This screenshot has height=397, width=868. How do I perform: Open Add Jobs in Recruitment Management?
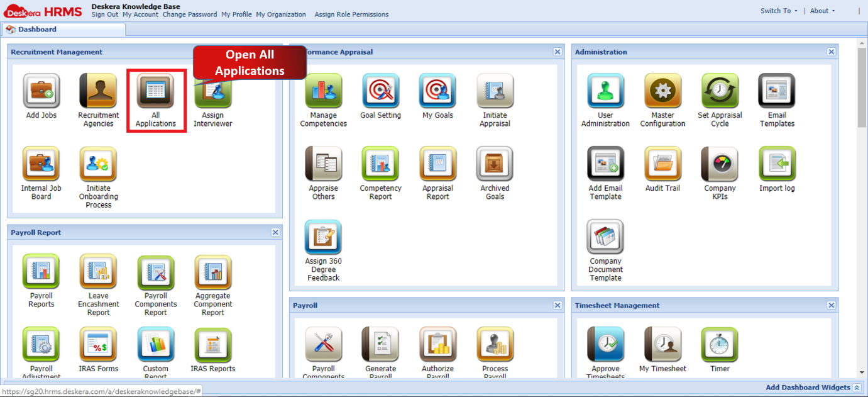tap(41, 92)
